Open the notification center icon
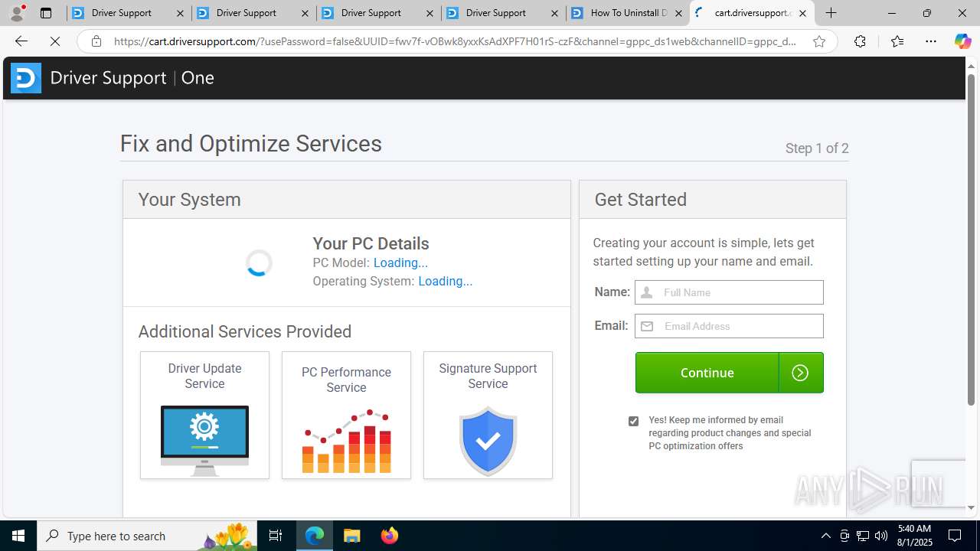This screenshot has height=551, width=980. [955, 536]
